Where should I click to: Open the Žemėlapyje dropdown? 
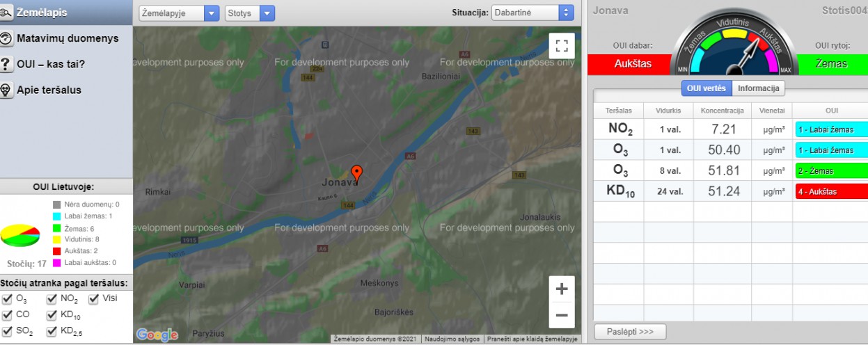180,13
